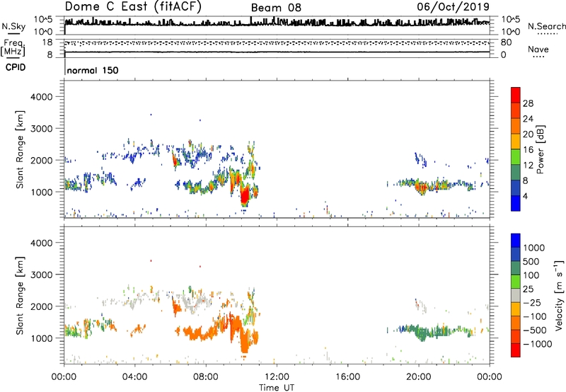This screenshot has width=566, height=392.
Task: Click velocity panel 'Slant Range [km]' label
Action: click(20, 296)
